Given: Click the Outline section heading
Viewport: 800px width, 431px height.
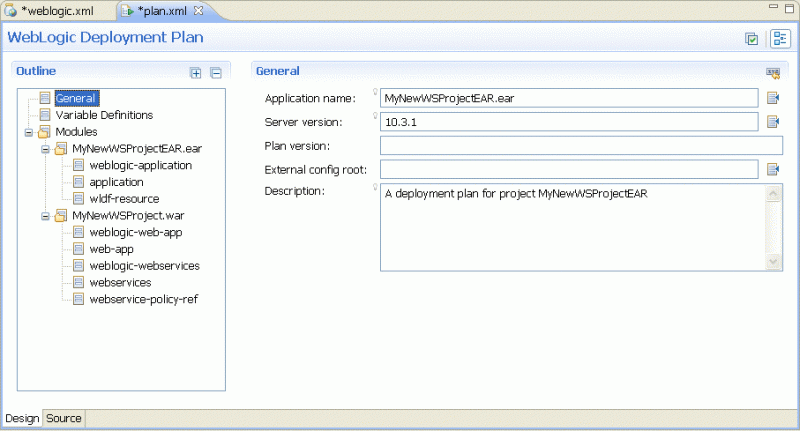Looking at the screenshot, I should click(36, 71).
